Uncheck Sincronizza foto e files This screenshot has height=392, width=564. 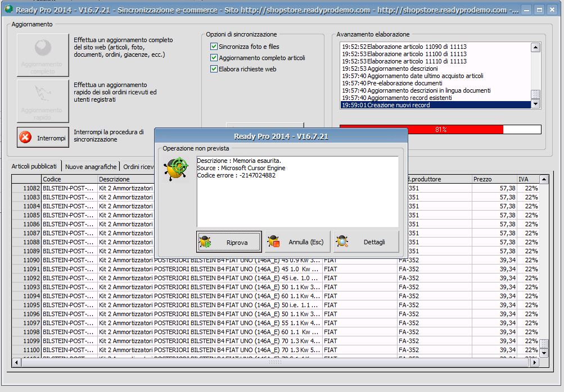(214, 47)
